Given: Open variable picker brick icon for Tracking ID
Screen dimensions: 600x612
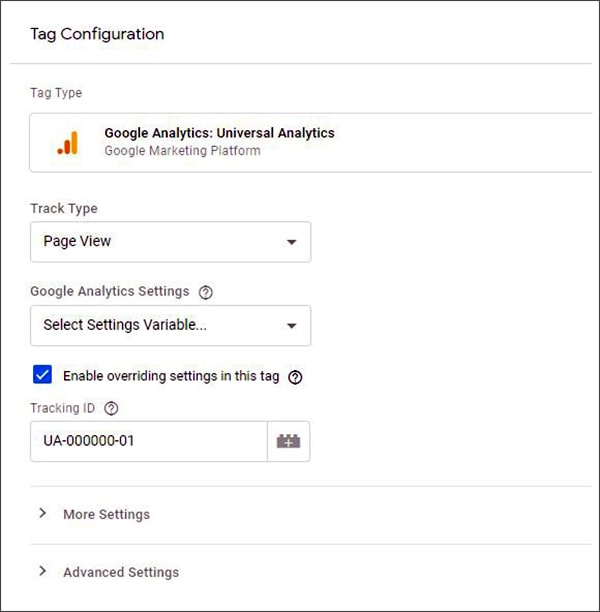Looking at the screenshot, I should (x=288, y=441).
